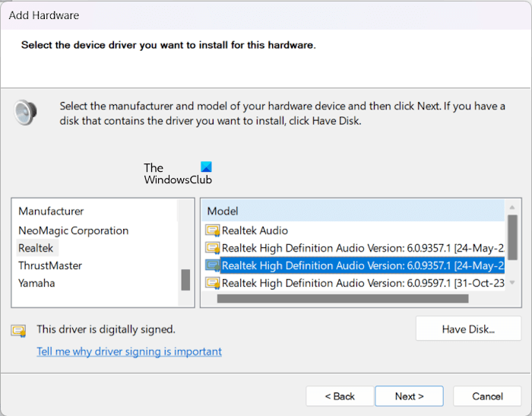532x416 pixels.
Task: Click the Model list scroll-down arrow
Action: [x=512, y=283]
